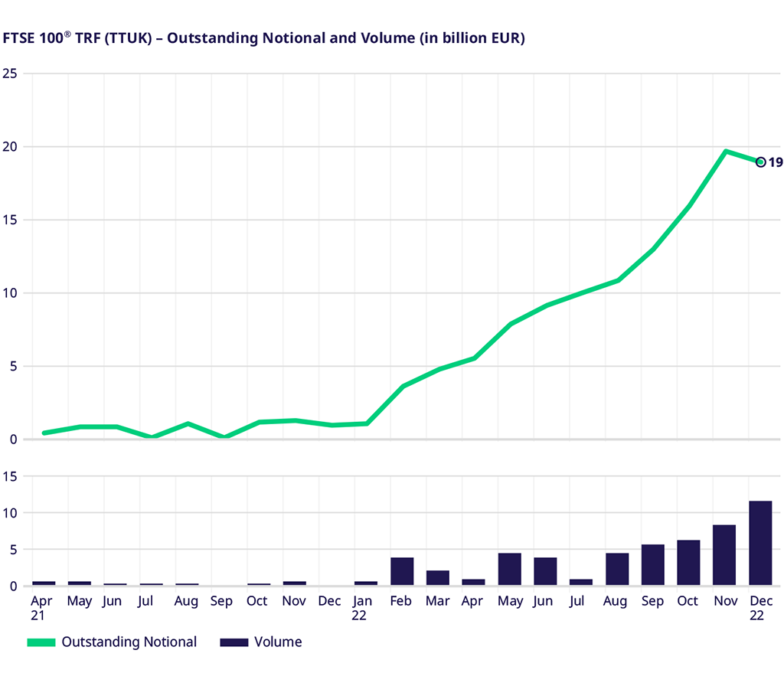Toggle the Volume series legend label
Viewport: 784px width, 686px height.
tap(279, 642)
